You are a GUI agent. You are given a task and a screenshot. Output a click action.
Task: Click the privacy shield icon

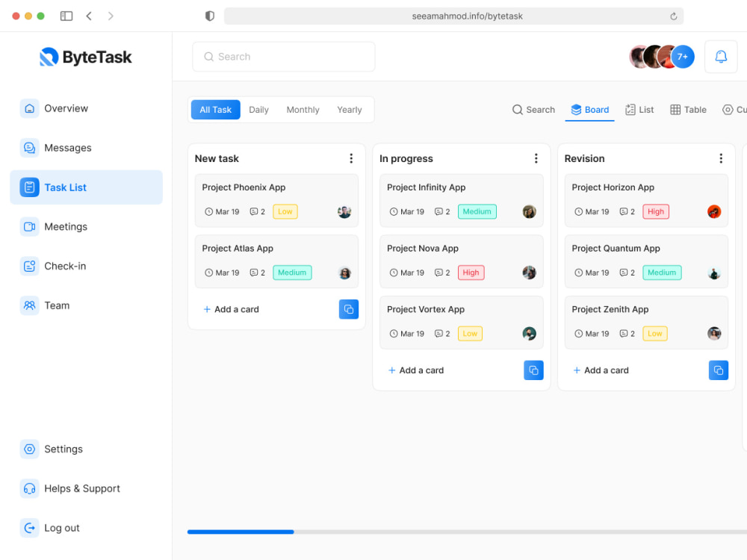[210, 16]
